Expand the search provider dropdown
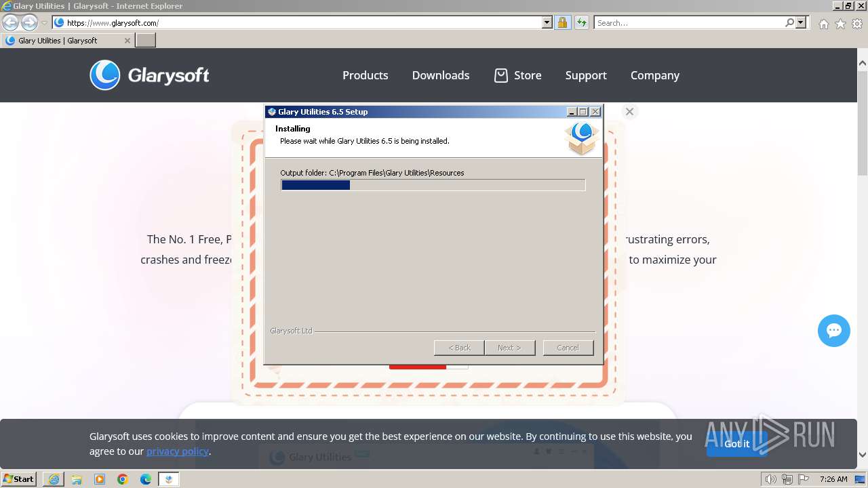The image size is (868, 488). tap(801, 22)
